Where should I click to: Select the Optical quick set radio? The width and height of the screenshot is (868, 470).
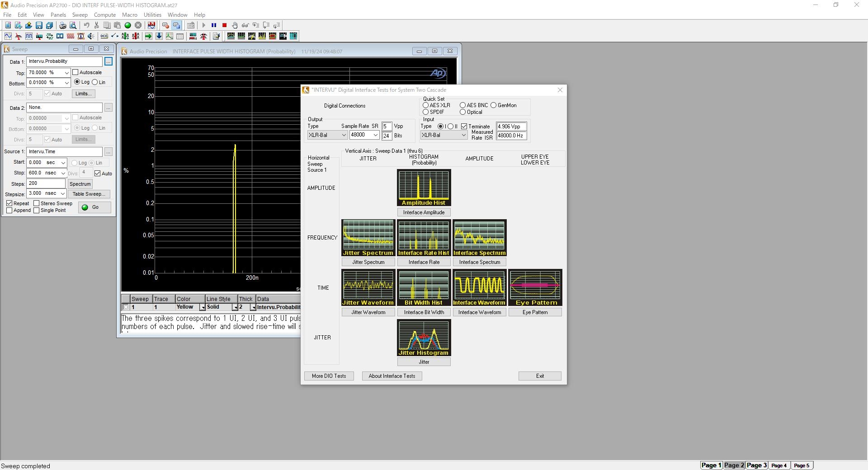coord(462,112)
